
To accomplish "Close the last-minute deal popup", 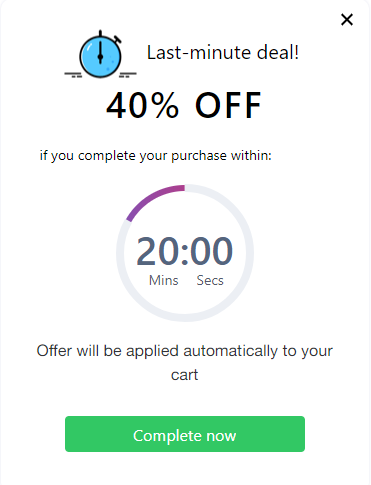I will pyautogui.click(x=347, y=20).
